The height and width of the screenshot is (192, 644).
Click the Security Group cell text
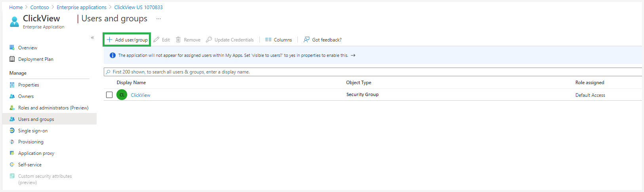[362, 94]
